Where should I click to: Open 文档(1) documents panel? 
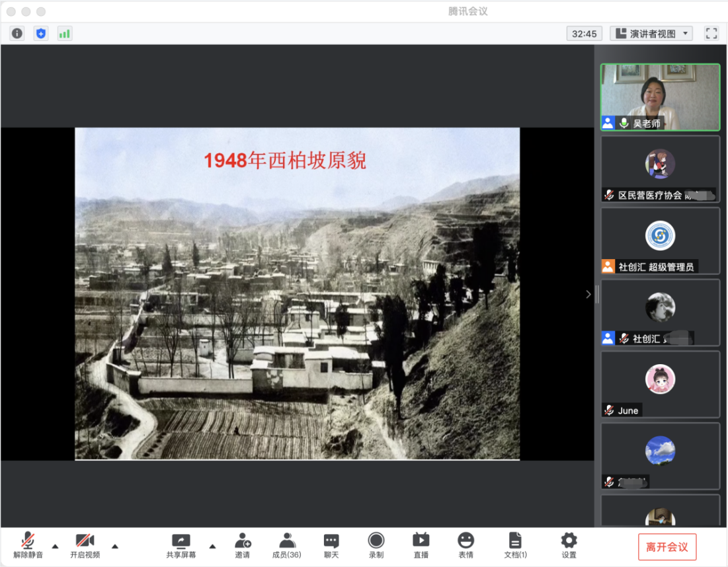(515, 545)
